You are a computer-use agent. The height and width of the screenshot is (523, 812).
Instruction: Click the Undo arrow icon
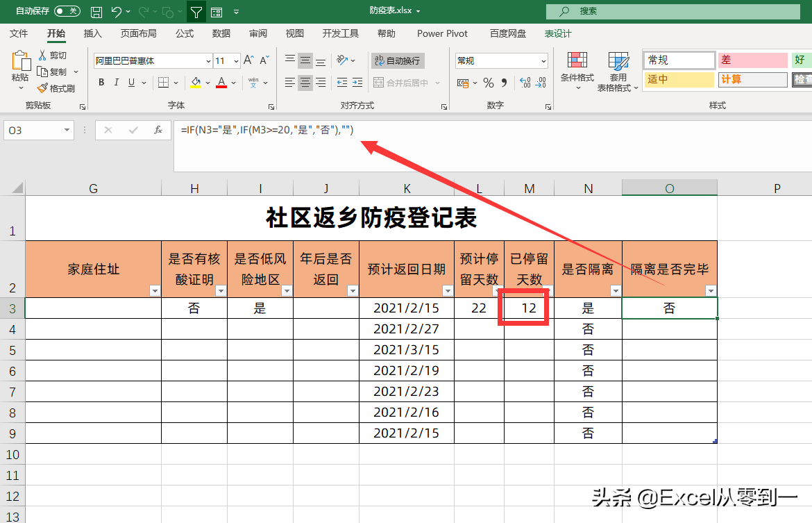117,11
